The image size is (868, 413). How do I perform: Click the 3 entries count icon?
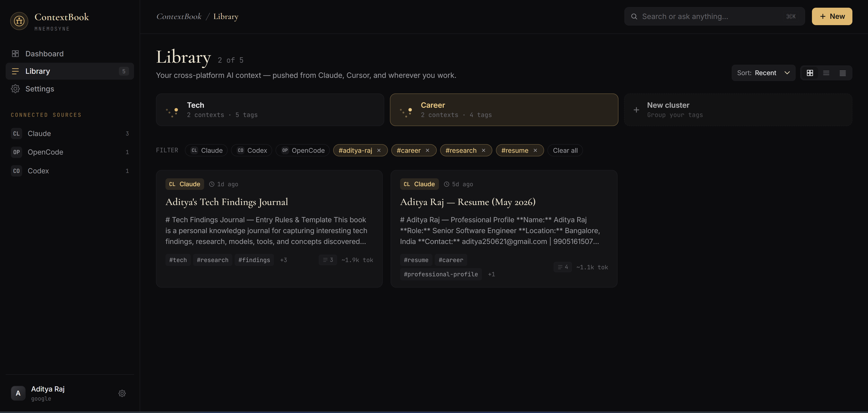click(328, 260)
